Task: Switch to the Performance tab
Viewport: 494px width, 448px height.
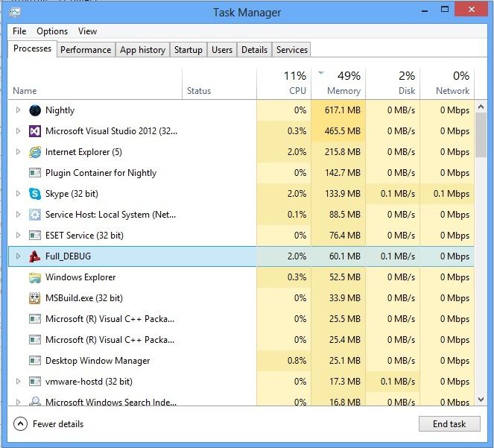Action: [x=86, y=50]
